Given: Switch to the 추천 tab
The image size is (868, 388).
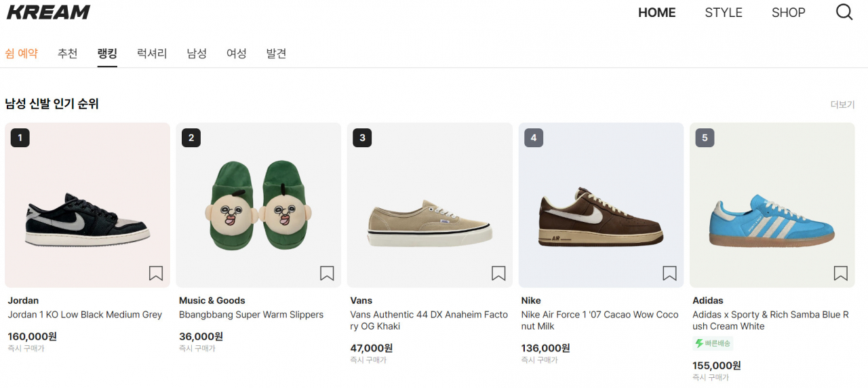Looking at the screenshot, I should (x=68, y=53).
